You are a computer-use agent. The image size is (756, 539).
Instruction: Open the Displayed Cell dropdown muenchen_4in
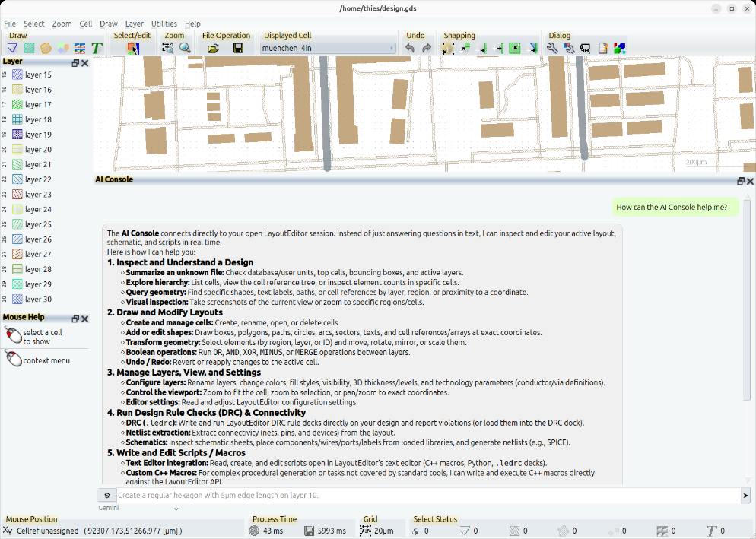click(328, 48)
